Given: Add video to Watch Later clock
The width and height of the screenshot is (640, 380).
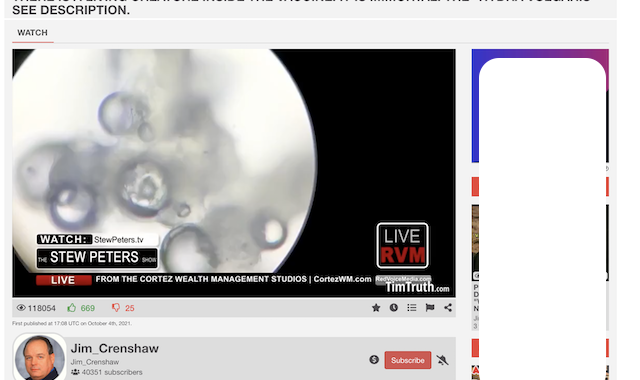Looking at the screenshot, I should tap(393, 308).
